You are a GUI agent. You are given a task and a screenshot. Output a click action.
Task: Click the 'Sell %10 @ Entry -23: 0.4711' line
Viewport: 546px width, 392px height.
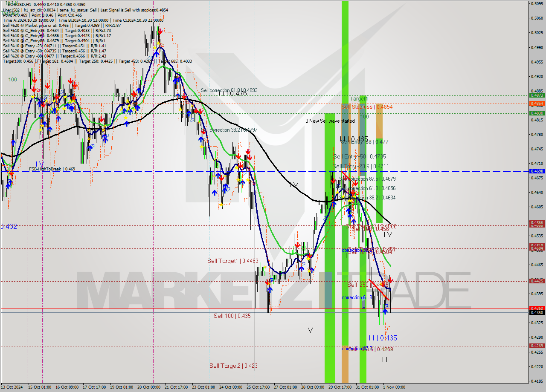click(55, 46)
